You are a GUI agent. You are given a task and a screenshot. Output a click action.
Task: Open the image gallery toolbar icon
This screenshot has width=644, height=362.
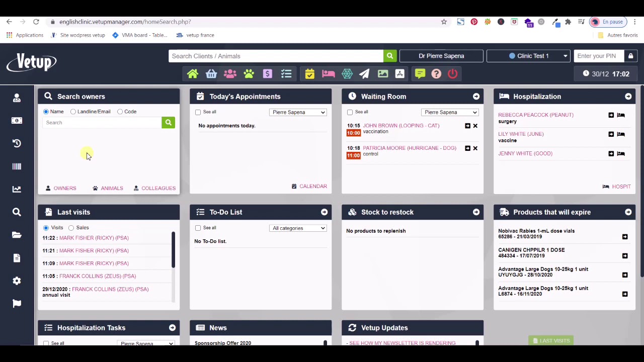tap(383, 74)
